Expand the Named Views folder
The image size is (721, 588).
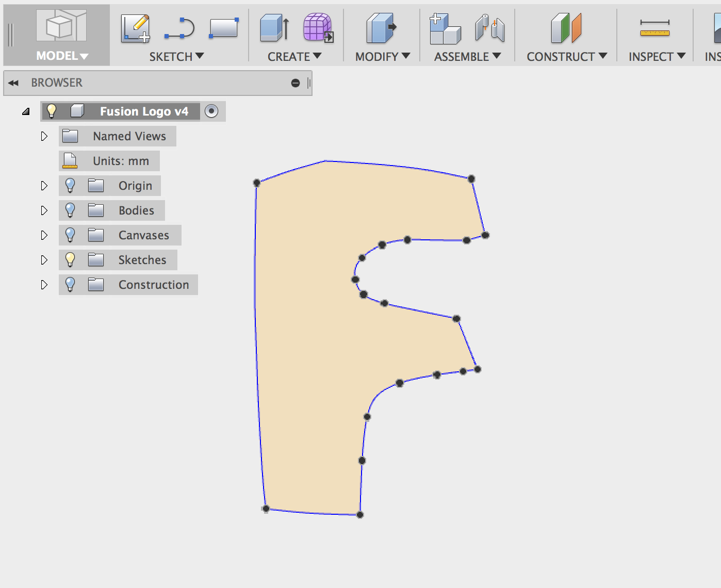[x=44, y=136]
